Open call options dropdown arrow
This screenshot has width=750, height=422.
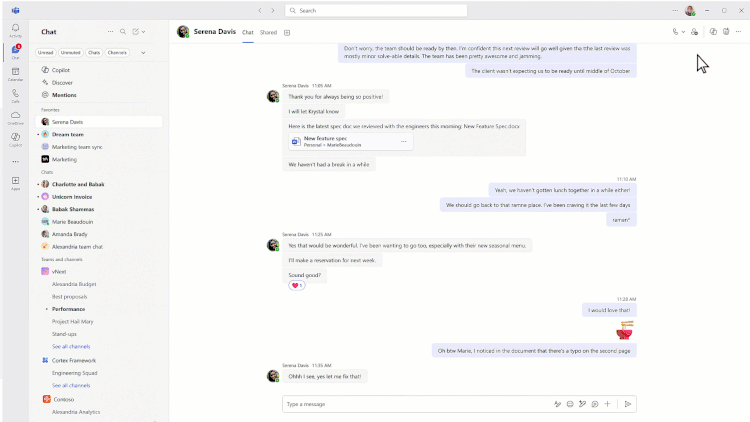[x=684, y=32]
